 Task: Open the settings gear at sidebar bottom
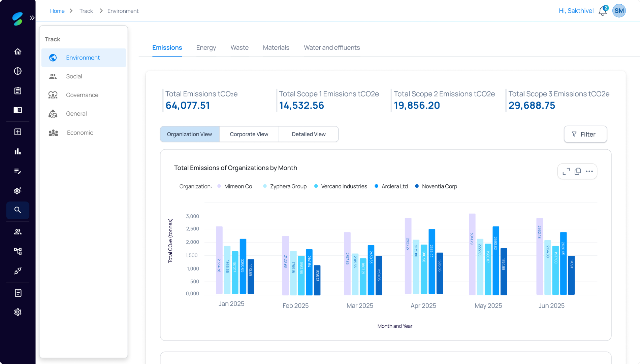[x=18, y=312]
